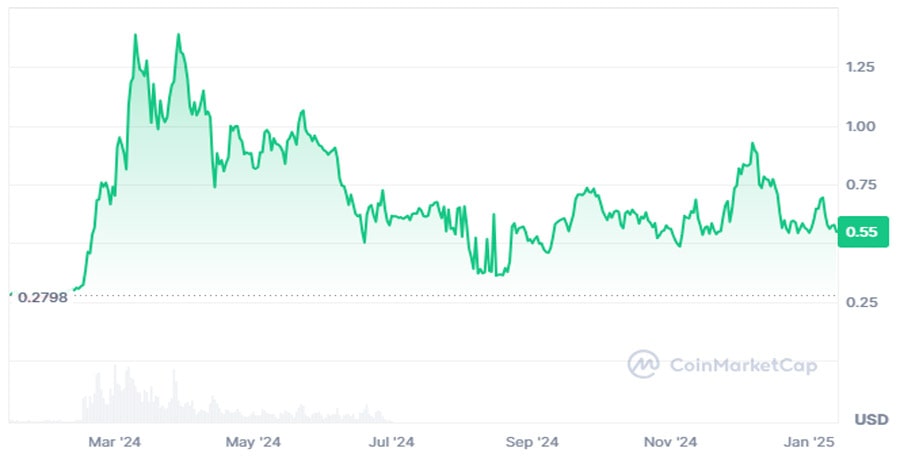The width and height of the screenshot is (900, 460).
Task: Select the Nov '24 date label
Action: point(670,441)
